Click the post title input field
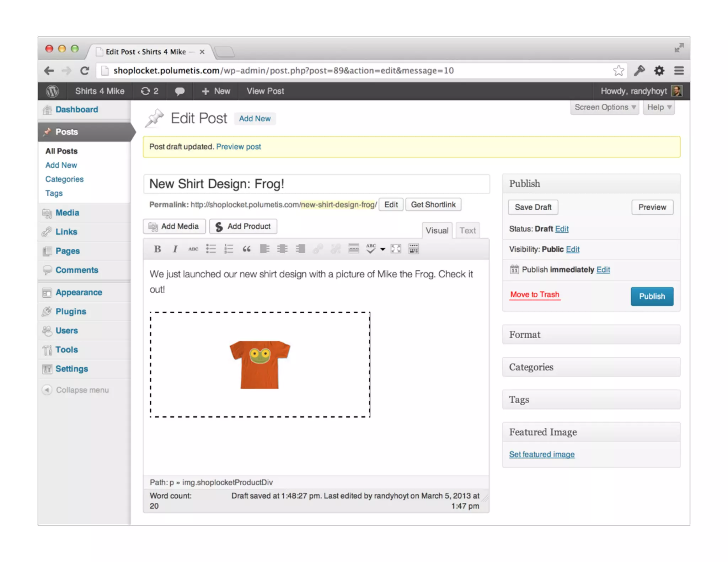This screenshot has height=562, width=728. (316, 184)
